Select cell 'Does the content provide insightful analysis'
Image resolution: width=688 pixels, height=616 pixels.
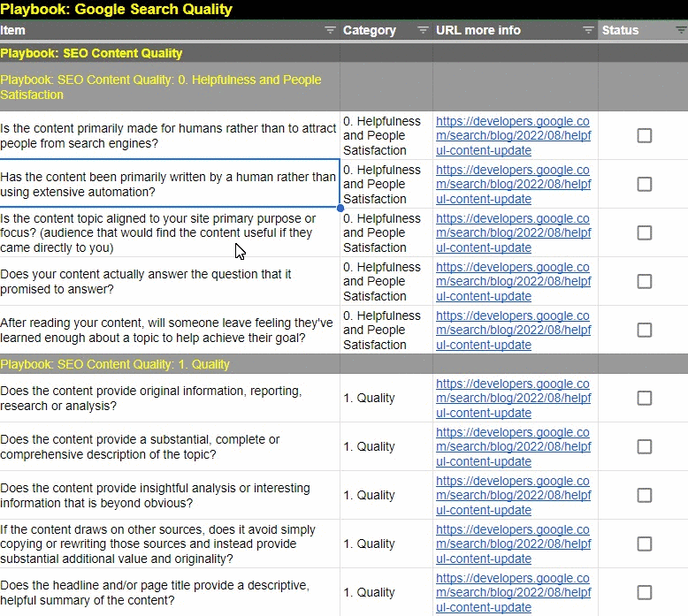pyautogui.click(x=170, y=496)
